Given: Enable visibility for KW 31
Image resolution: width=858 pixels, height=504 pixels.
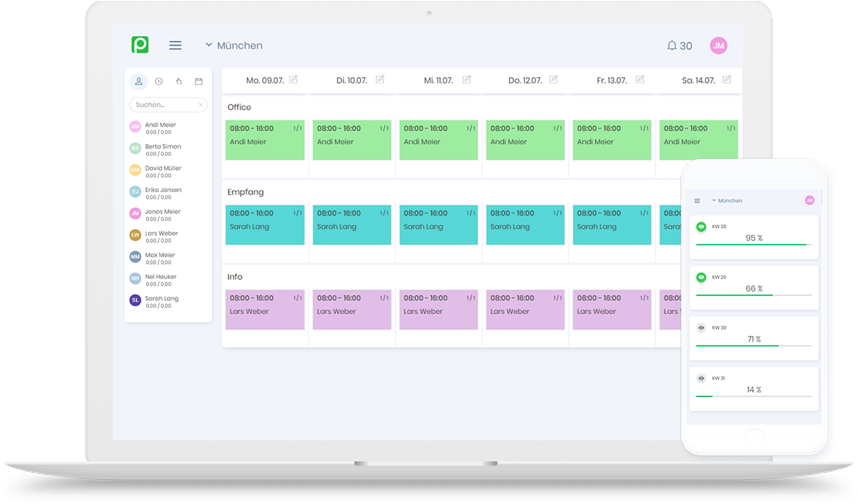Looking at the screenshot, I should [x=701, y=378].
